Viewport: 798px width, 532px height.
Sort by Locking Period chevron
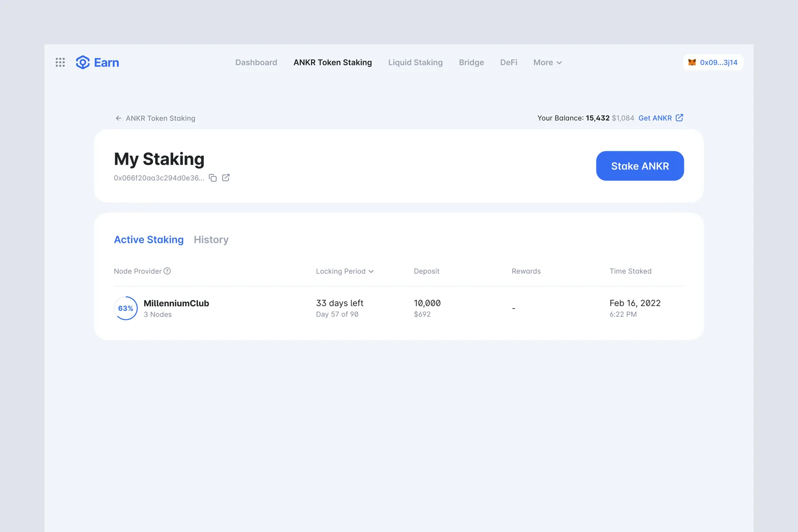pos(371,272)
